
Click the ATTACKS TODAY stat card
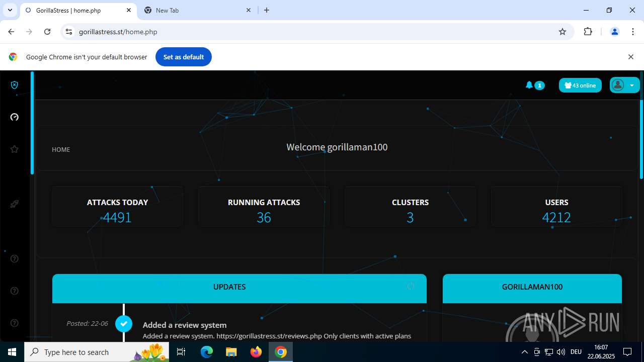[x=117, y=207]
